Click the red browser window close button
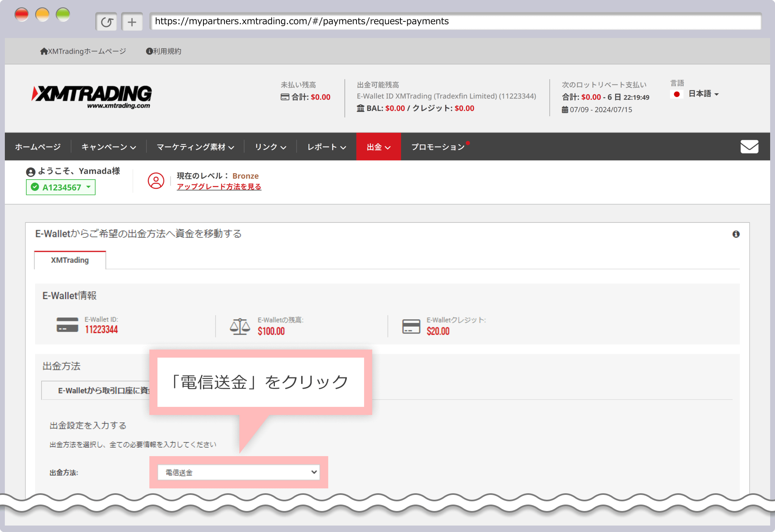The image size is (775, 532). point(22,15)
